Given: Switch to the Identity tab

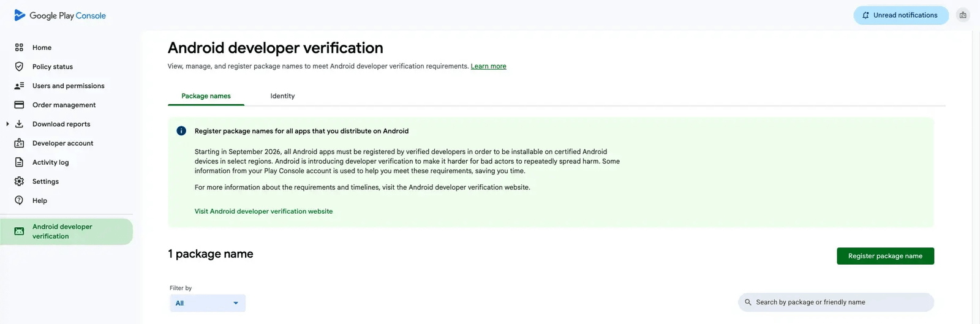Looking at the screenshot, I should (282, 96).
